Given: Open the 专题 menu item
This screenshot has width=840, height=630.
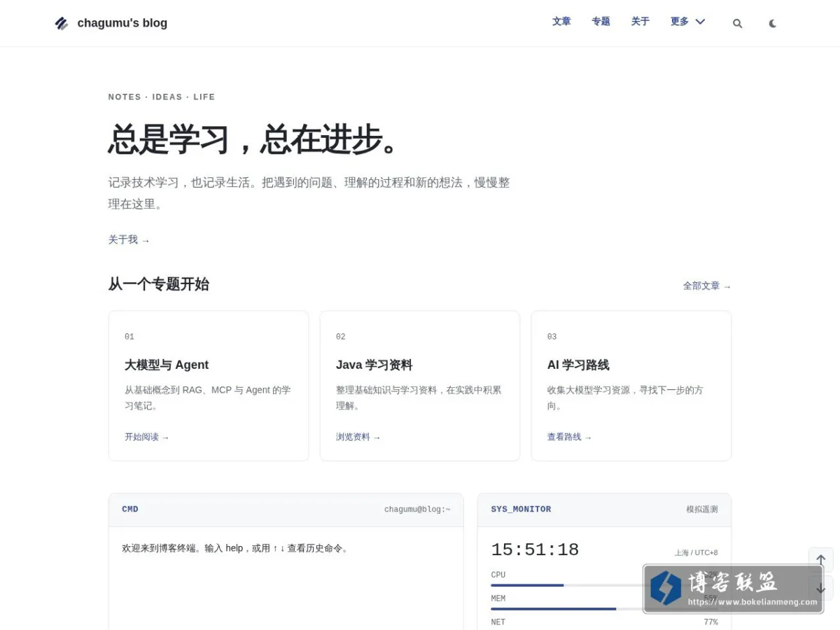Looking at the screenshot, I should [601, 22].
